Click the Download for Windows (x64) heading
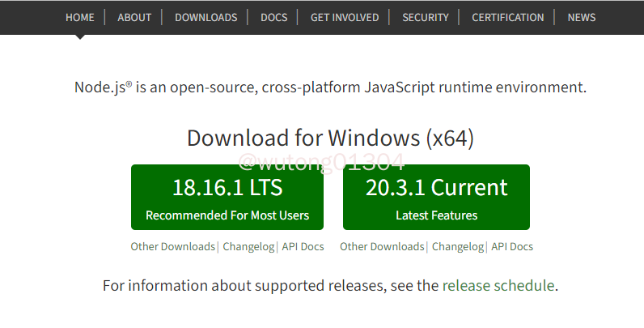 click(330, 138)
